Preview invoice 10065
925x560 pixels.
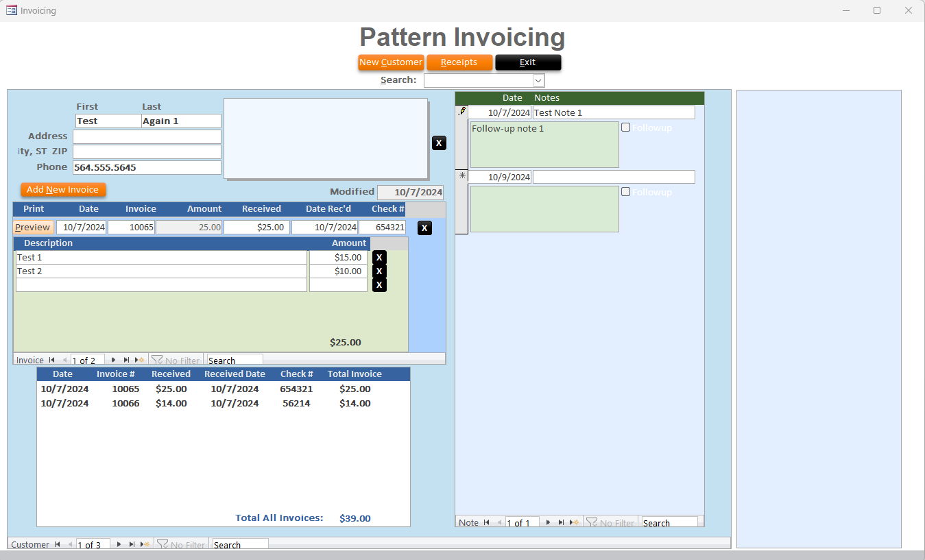tap(33, 228)
